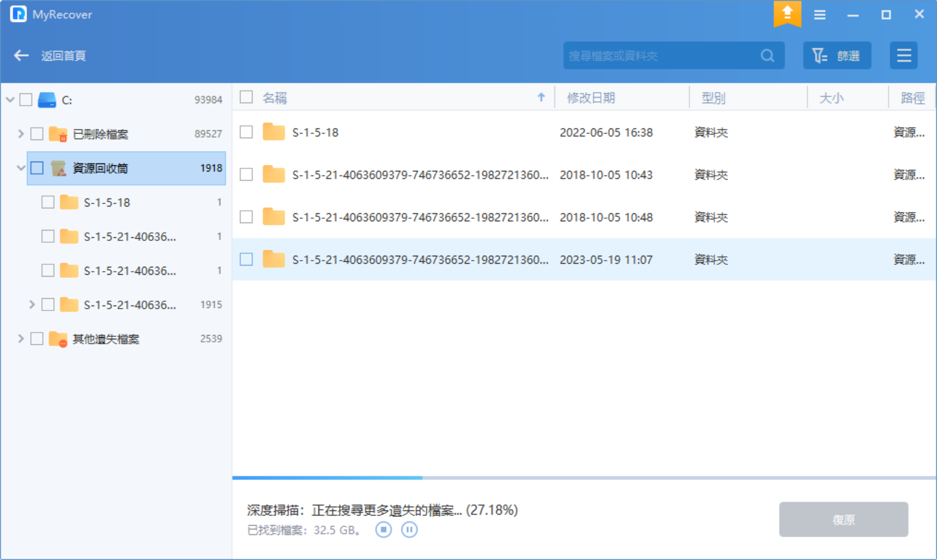Check the S-1-5-18 tree checkbox

pos(48,202)
